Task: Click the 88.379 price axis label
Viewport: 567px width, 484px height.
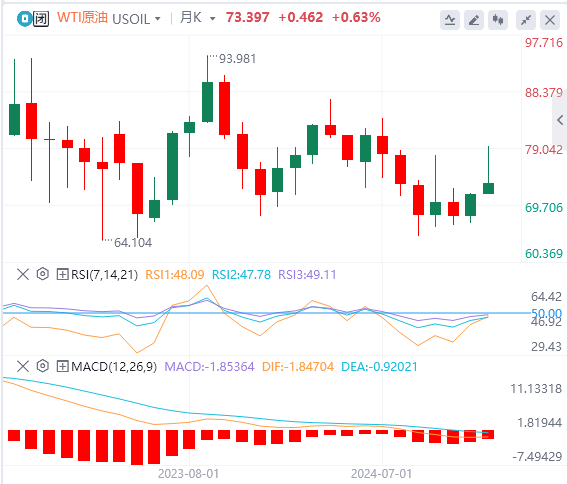Action: pyautogui.click(x=544, y=93)
